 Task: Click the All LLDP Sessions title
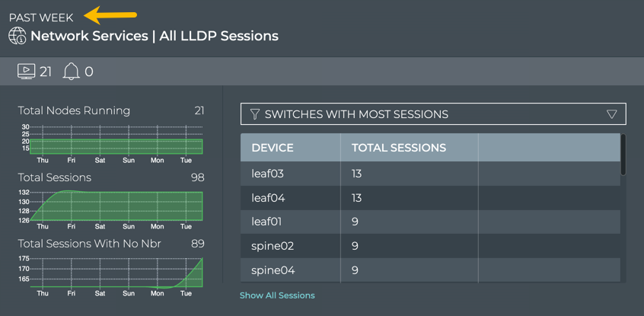tap(219, 36)
